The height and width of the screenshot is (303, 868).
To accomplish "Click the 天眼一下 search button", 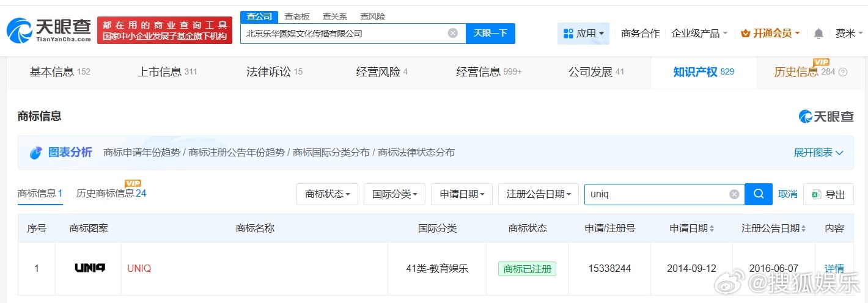I will pyautogui.click(x=490, y=33).
